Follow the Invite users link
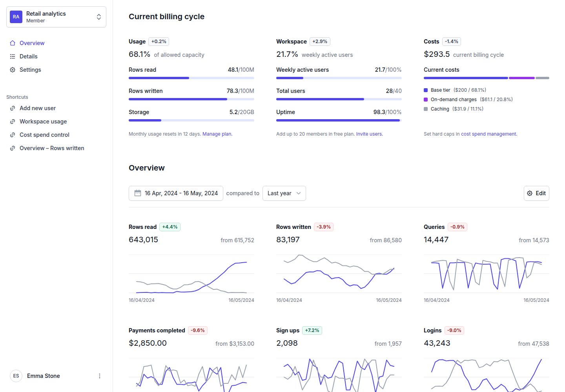Viewport: 565px width, 392px height. [369, 134]
